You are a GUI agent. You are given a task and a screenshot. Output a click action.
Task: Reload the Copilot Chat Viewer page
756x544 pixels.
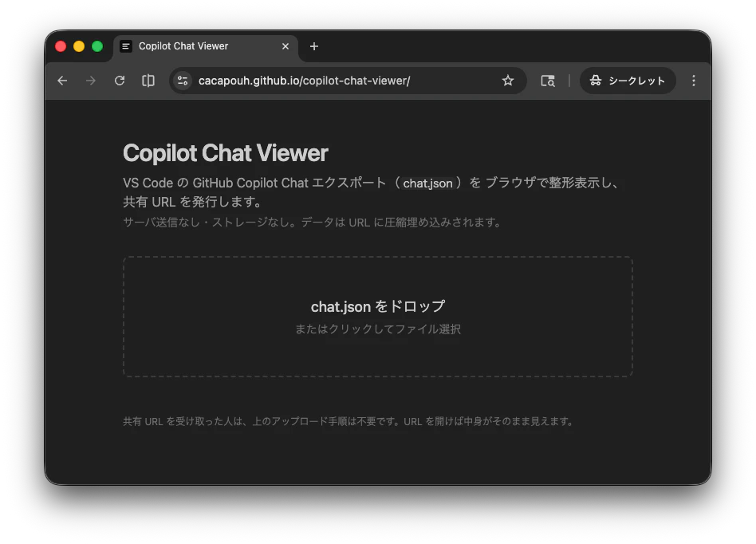tap(120, 81)
